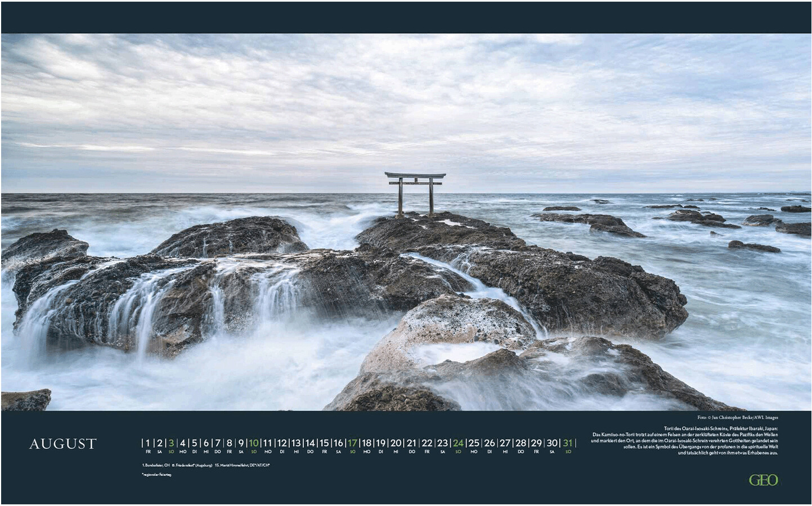812x506 pixels.
Task: Click the regionaler Feiertag footnote
Action: coord(157,475)
